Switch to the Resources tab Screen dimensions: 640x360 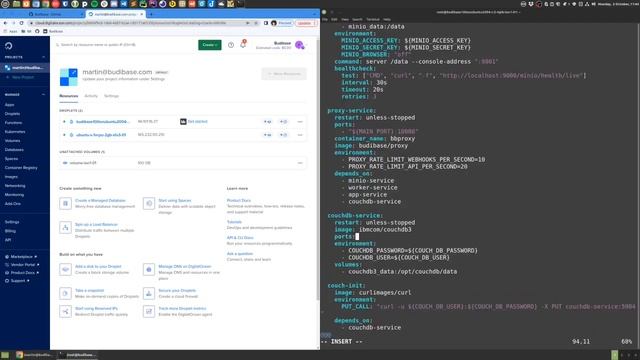(x=69, y=96)
